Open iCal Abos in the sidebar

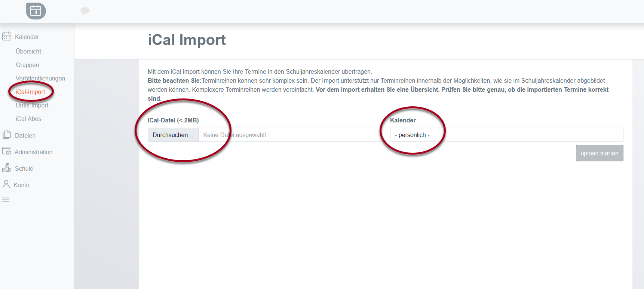(28, 119)
